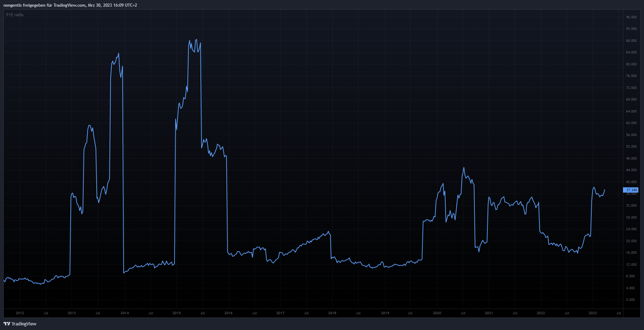Click the current value tag 37.340
The height and width of the screenshot is (330, 644).
coord(630,190)
